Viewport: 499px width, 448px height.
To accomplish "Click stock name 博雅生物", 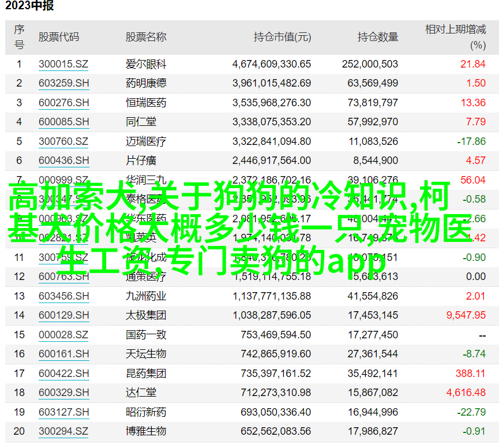I will click(x=146, y=431).
